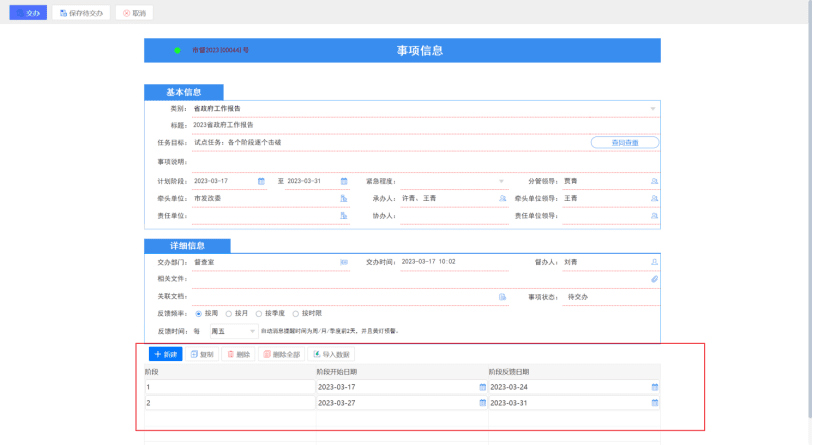Click the 删除 delete button
This screenshot has height=445, width=813.
239,354
